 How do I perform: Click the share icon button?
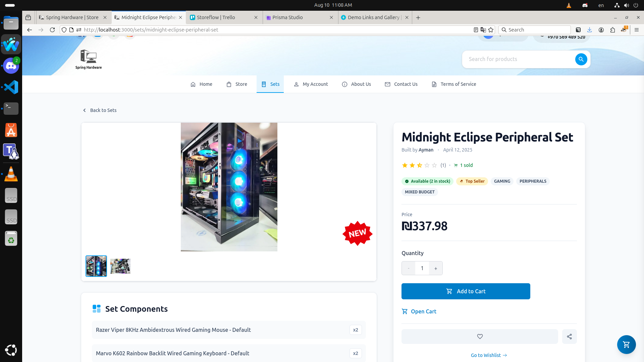(x=569, y=337)
